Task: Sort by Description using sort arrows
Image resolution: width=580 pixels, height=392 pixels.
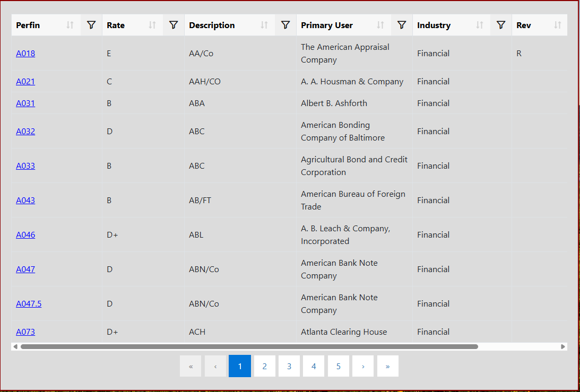Action: tap(264, 25)
